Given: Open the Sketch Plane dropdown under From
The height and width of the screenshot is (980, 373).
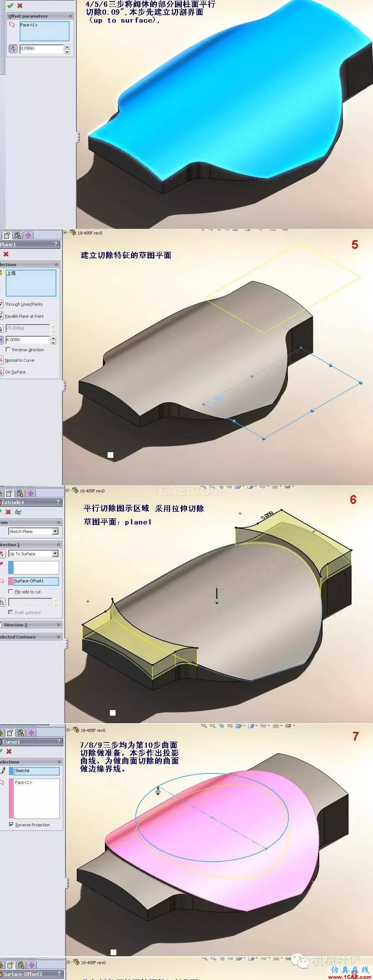Looking at the screenshot, I should (x=55, y=532).
